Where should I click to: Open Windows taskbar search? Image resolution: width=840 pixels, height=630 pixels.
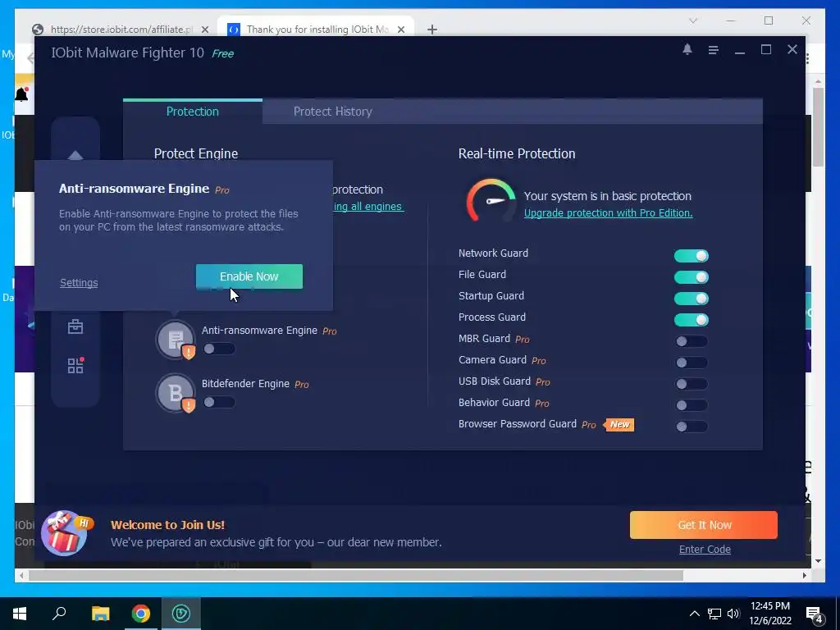pyautogui.click(x=59, y=614)
